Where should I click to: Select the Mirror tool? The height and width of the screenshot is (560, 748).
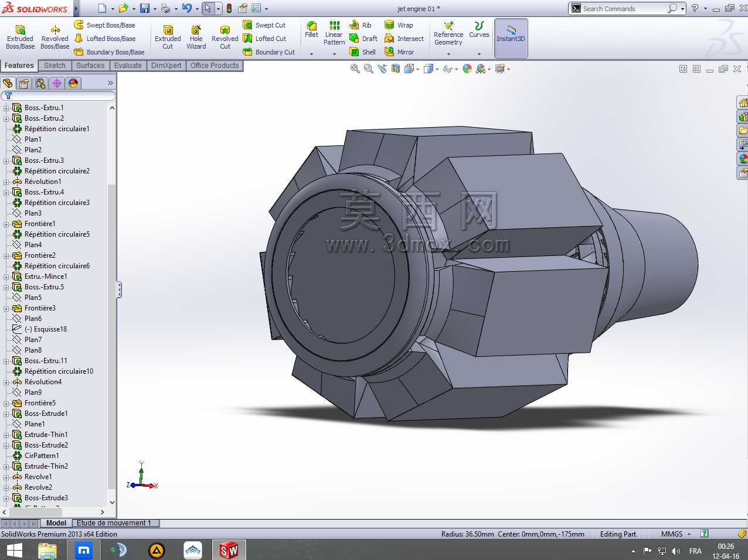399,52
